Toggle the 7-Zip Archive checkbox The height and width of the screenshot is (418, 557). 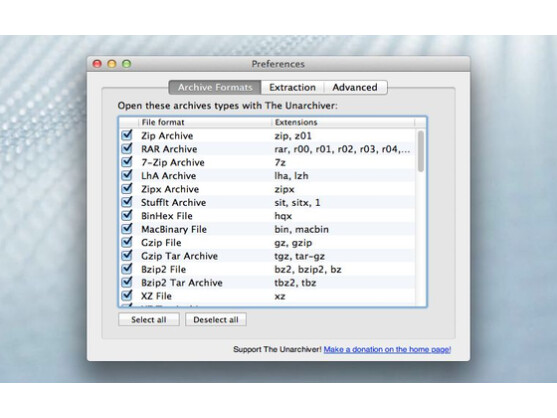127,162
